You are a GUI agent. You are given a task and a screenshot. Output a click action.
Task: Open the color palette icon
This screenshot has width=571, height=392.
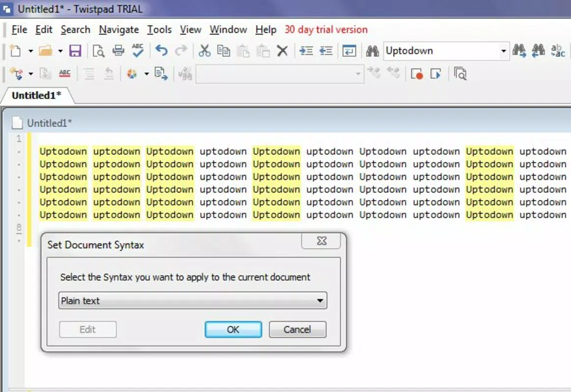coord(132,74)
